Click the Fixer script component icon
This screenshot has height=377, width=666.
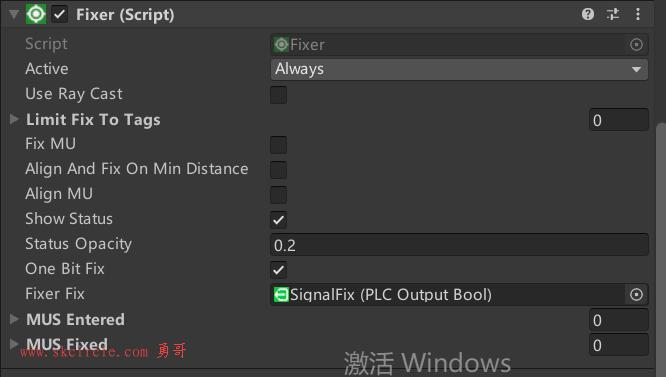pos(36,14)
